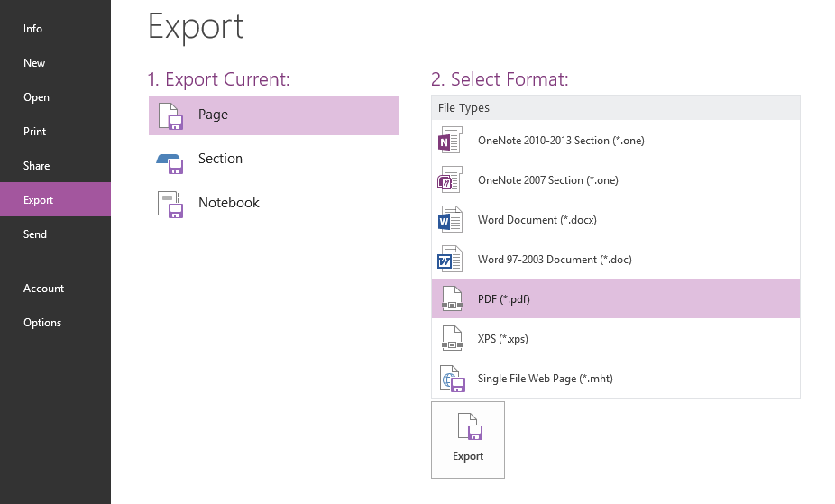This screenshot has height=504, width=835.
Task: Pick the Word Document docx icon
Action: pyautogui.click(x=450, y=220)
